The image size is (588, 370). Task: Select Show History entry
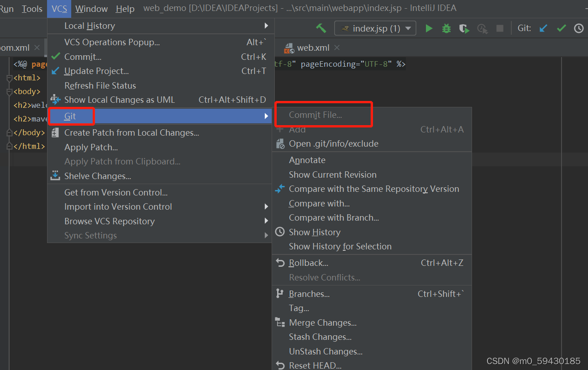tap(372, 232)
